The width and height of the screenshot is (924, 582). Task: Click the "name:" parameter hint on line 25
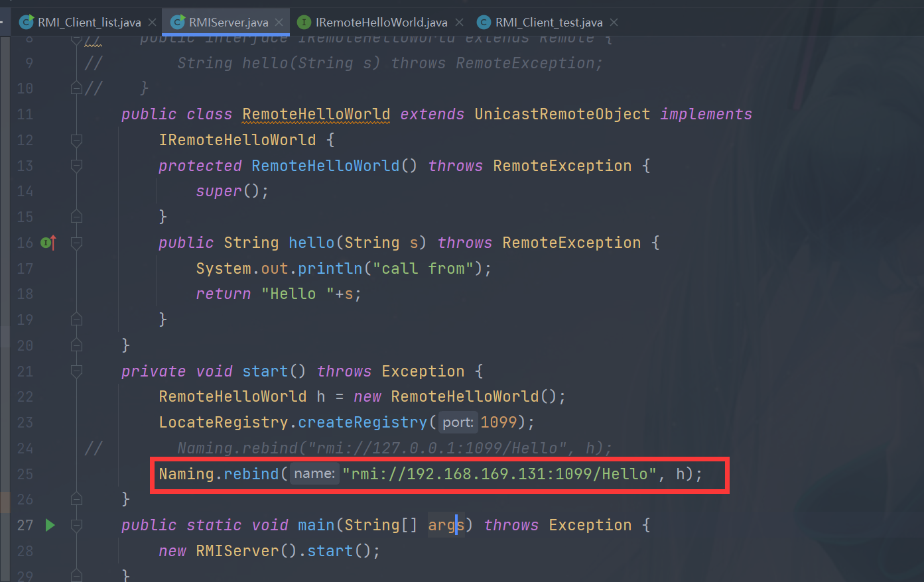click(314, 474)
